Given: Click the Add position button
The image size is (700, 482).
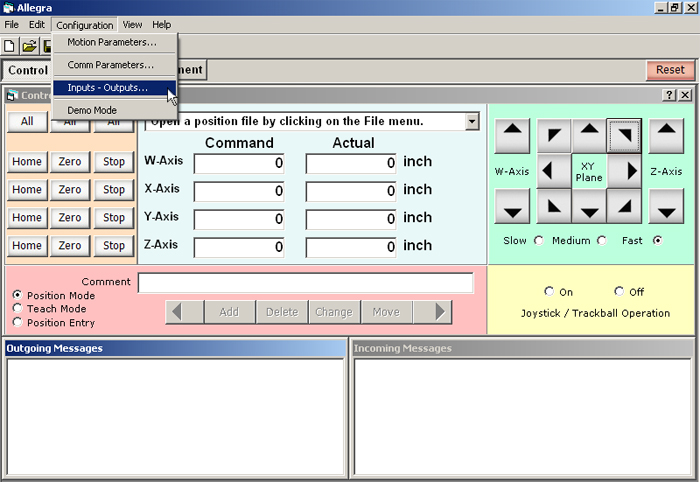Looking at the screenshot, I should (229, 312).
